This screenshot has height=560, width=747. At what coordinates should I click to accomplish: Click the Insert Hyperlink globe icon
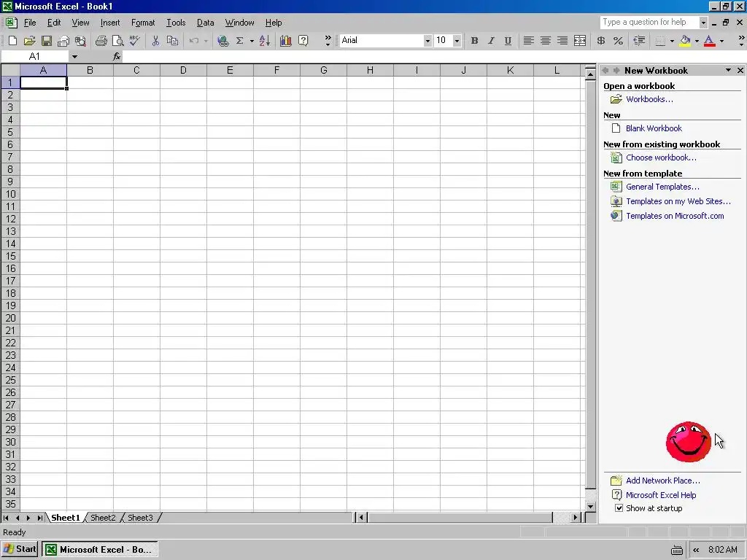[x=222, y=41]
